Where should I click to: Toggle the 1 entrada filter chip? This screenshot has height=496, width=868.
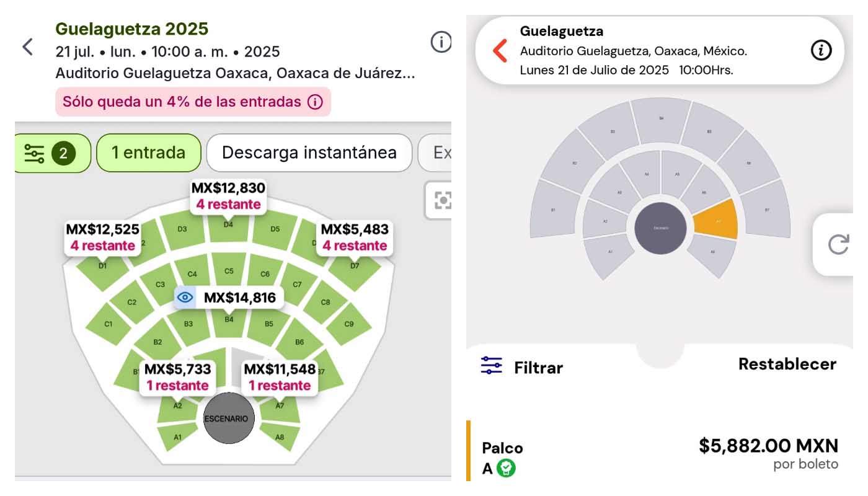[149, 153]
